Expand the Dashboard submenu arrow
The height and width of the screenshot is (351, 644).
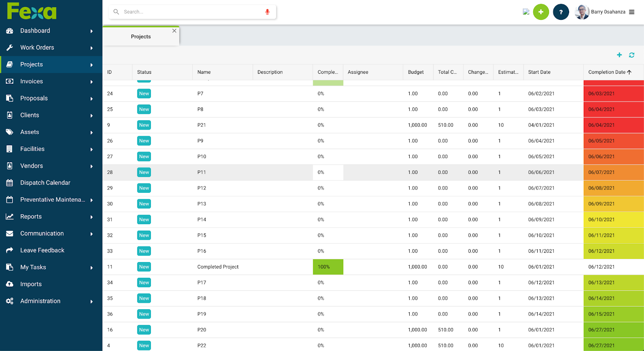pyautogui.click(x=92, y=31)
